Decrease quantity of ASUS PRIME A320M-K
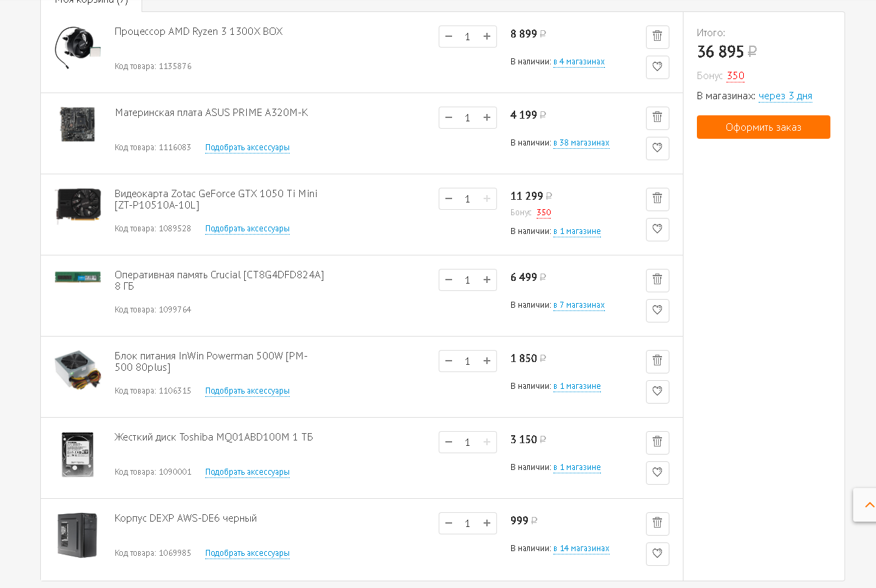Image resolution: width=876 pixels, height=588 pixels. [x=449, y=117]
